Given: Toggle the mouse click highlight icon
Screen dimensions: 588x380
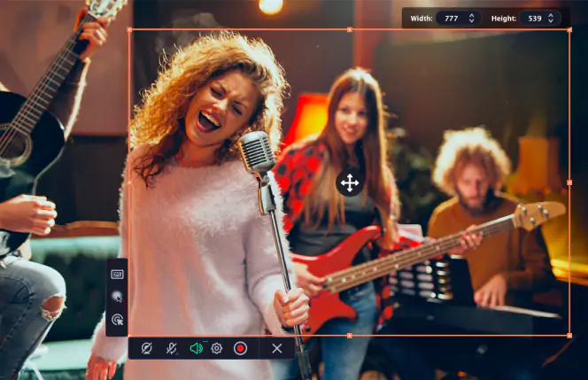Looking at the screenshot, I should click(118, 320).
